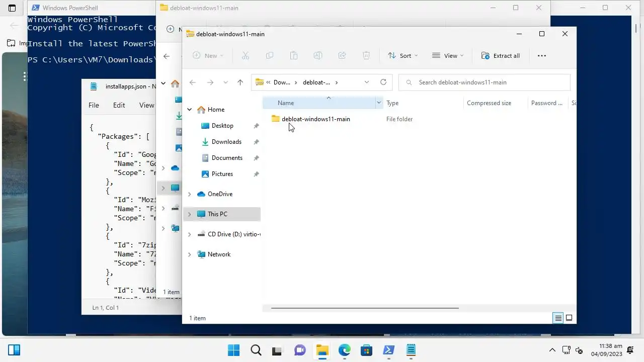Screen dimensions: 644x362
Task: Click the Paste clipboard icon
Action: pyautogui.click(x=294, y=56)
